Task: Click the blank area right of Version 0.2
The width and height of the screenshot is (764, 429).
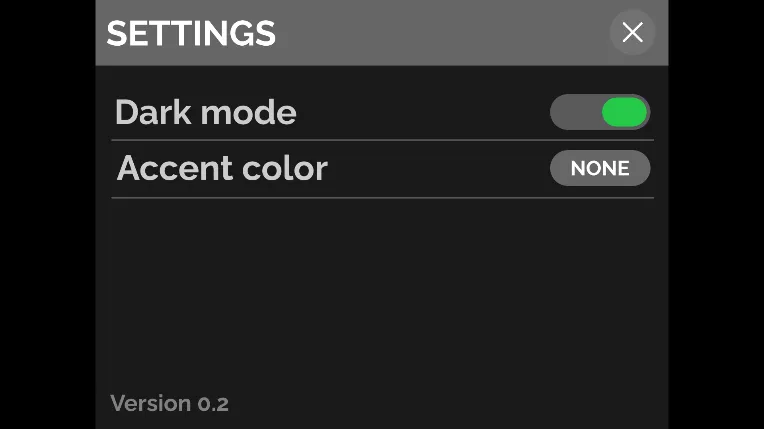Action: click(450, 404)
